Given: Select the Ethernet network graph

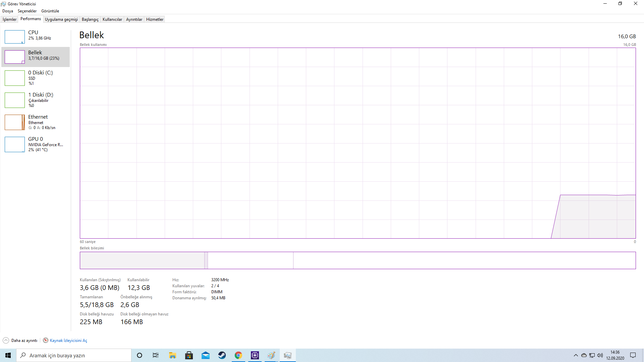Looking at the screenshot, I should (15, 122).
